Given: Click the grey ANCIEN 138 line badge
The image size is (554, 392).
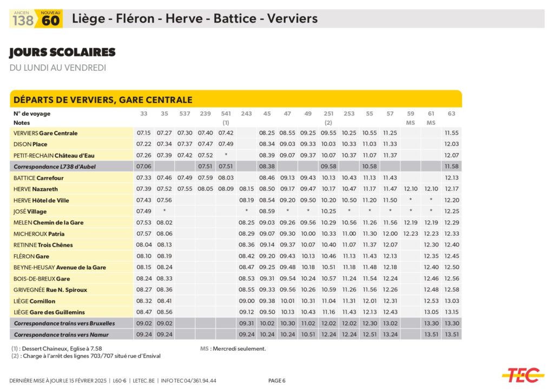Looking at the screenshot, I should click(23, 19).
